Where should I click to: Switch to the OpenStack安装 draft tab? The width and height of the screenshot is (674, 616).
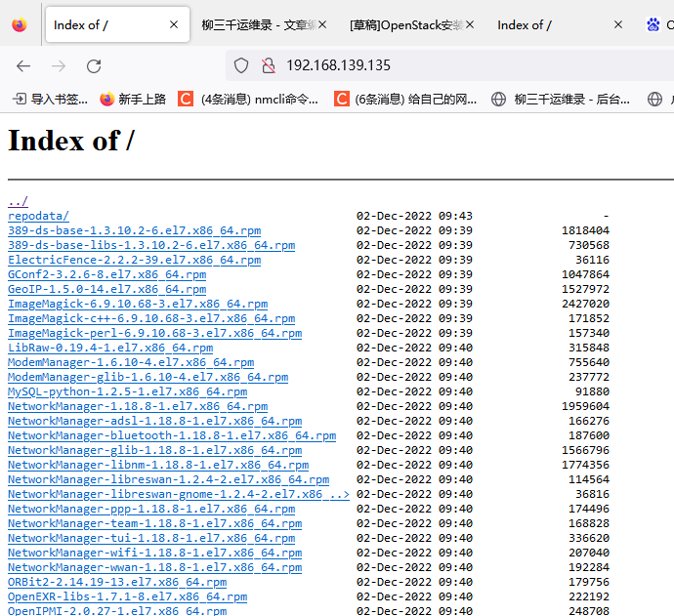pos(406,25)
